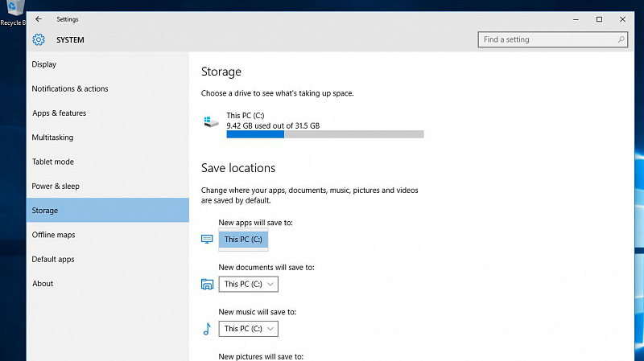Click '9.42 GB used out of 31.5 GB'
The height and width of the screenshot is (361, 644).
pyautogui.click(x=273, y=125)
